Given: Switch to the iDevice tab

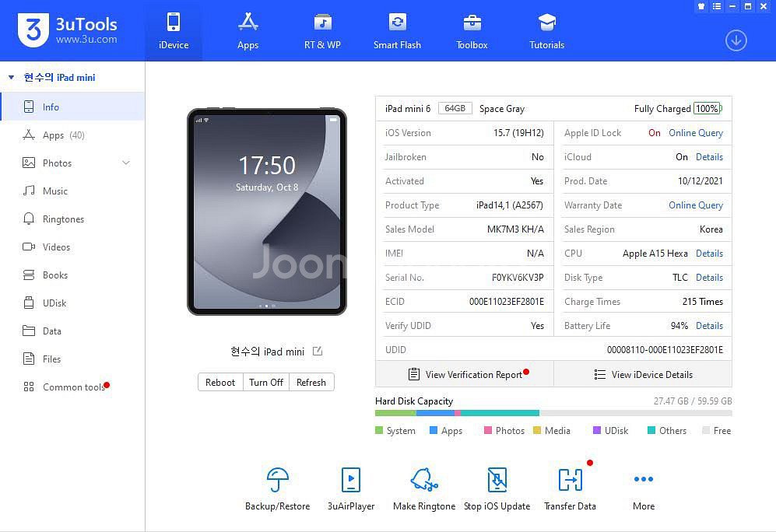Looking at the screenshot, I should pos(174,30).
